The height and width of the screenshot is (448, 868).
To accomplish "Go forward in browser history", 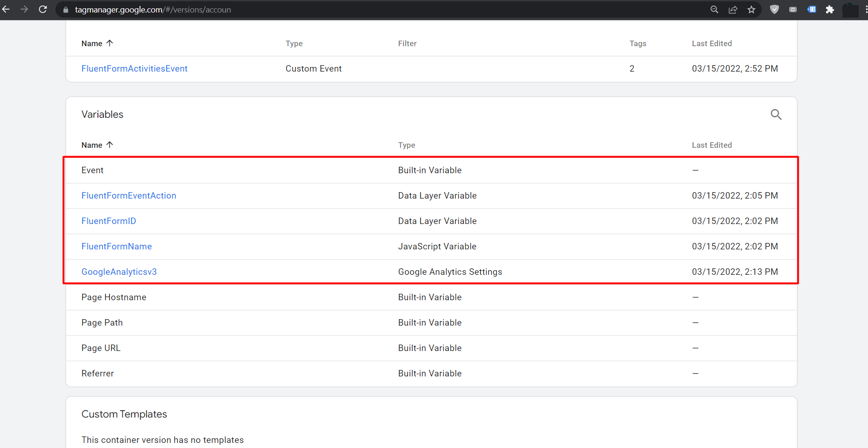I will pyautogui.click(x=24, y=9).
